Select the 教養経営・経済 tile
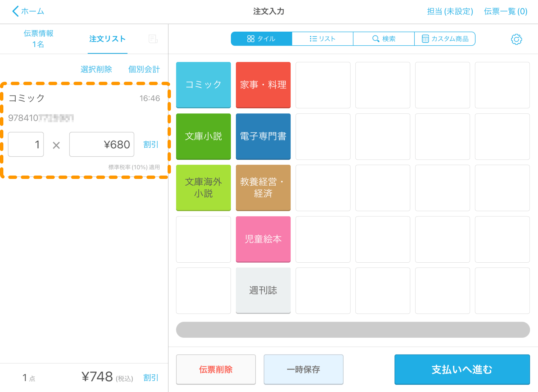Screen dimensions: 538x392 pyautogui.click(x=263, y=188)
